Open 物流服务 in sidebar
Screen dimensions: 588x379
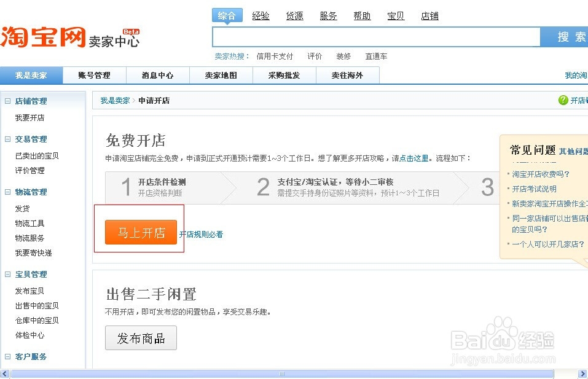click(29, 238)
